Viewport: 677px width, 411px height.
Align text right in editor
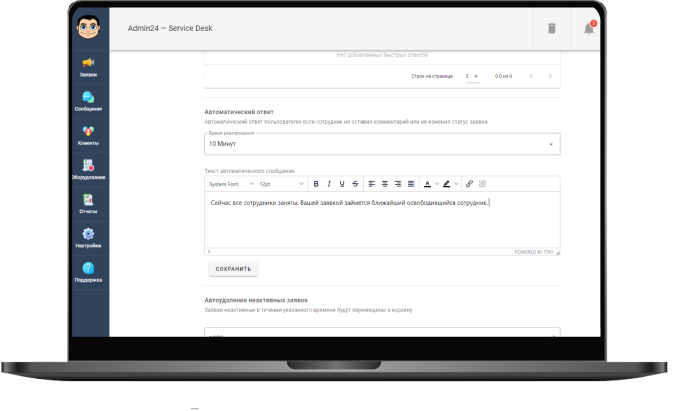[398, 184]
